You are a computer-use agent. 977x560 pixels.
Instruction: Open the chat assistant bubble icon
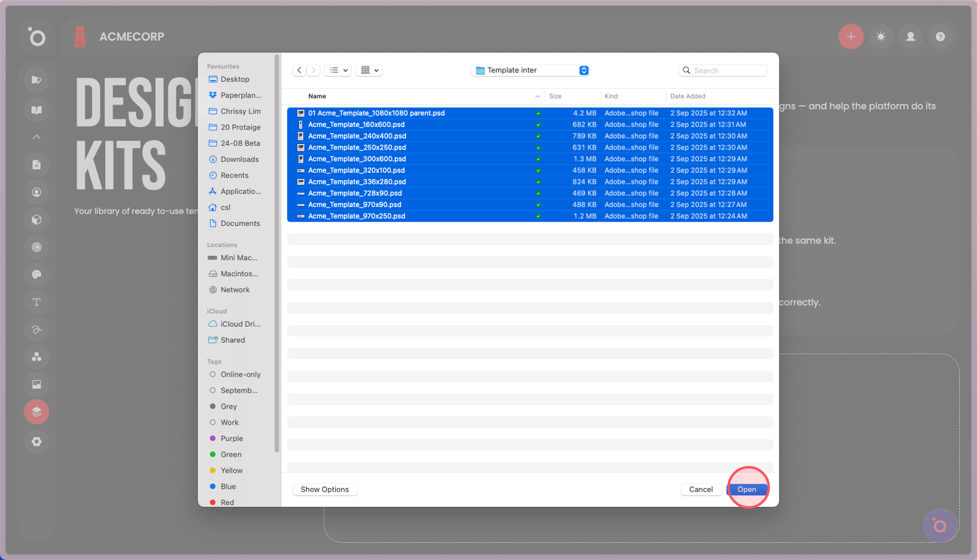[x=940, y=525]
